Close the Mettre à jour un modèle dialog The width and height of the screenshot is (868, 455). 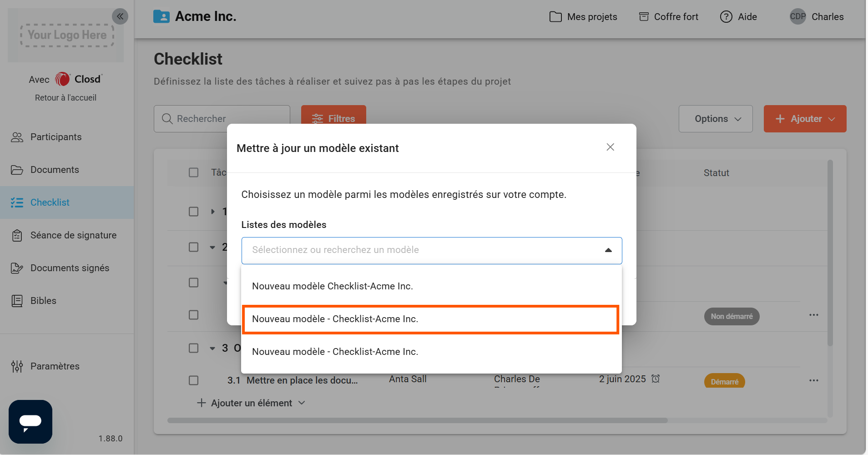point(610,147)
